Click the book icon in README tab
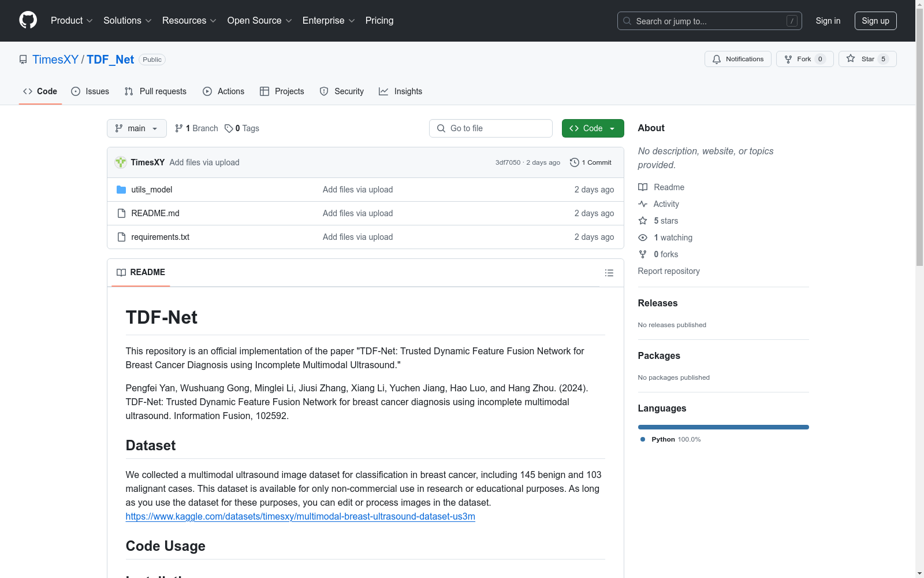The height and width of the screenshot is (578, 924). [x=121, y=272]
